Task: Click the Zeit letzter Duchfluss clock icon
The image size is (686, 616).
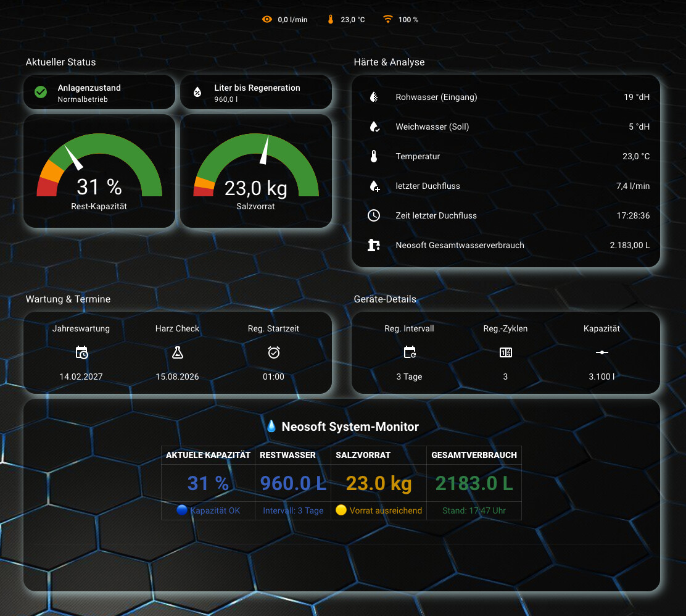Action: [374, 215]
